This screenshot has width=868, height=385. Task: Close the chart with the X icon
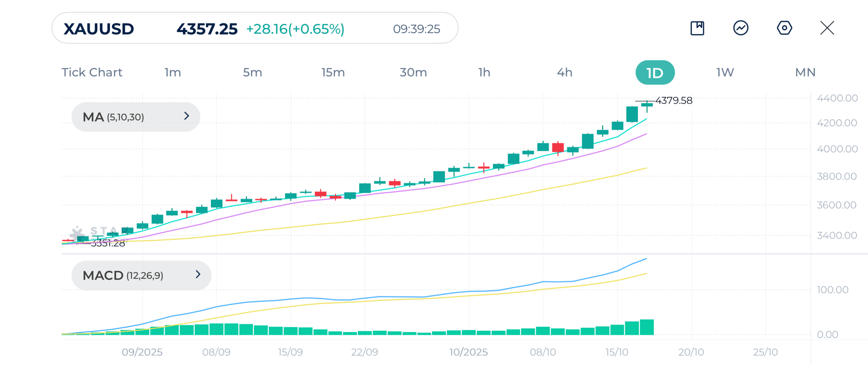coord(827,28)
